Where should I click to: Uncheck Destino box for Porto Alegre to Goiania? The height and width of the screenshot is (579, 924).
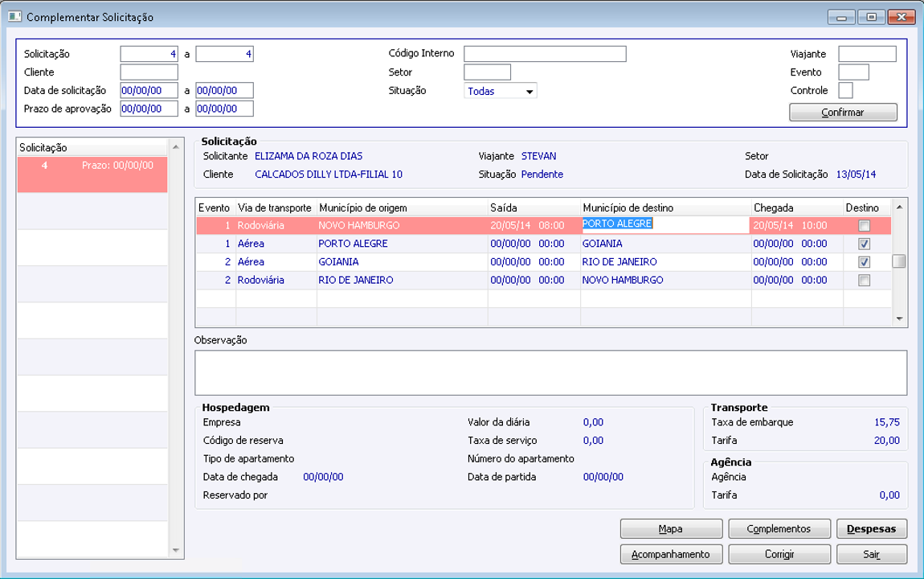864,244
